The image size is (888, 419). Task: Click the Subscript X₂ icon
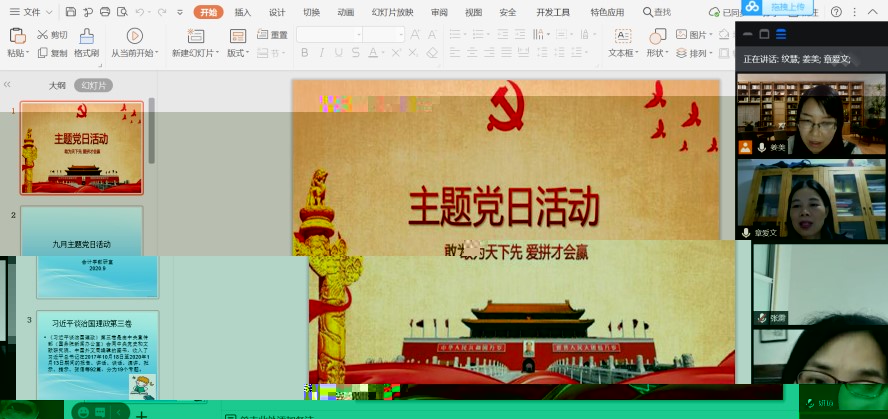[413, 53]
